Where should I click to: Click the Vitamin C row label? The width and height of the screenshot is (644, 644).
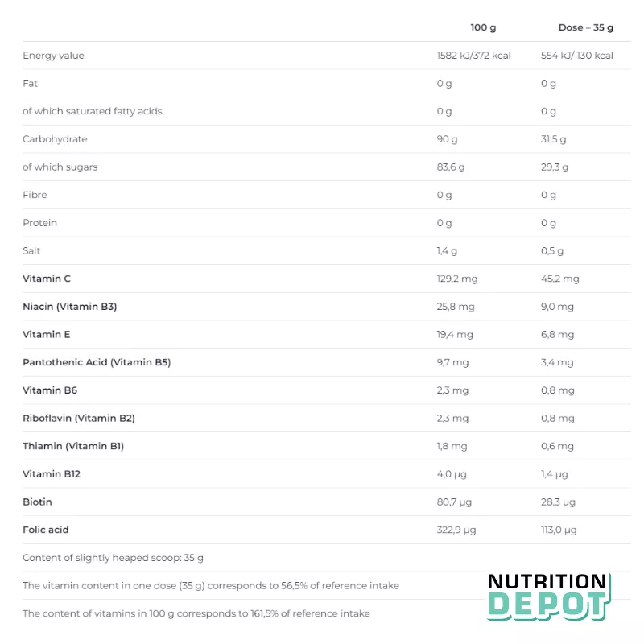click(x=47, y=279)
